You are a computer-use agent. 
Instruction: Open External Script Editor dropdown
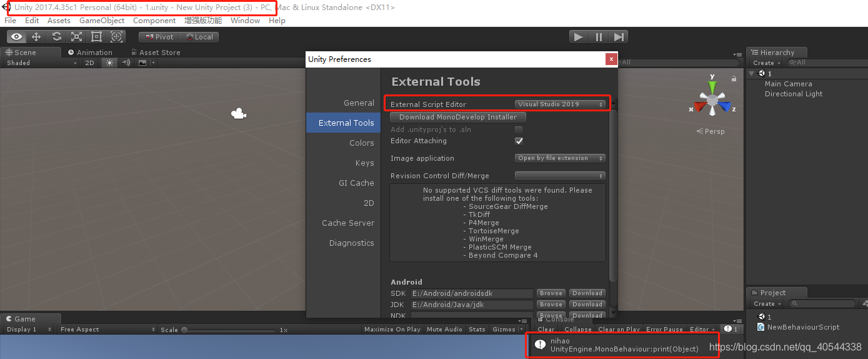click(561, 104)
